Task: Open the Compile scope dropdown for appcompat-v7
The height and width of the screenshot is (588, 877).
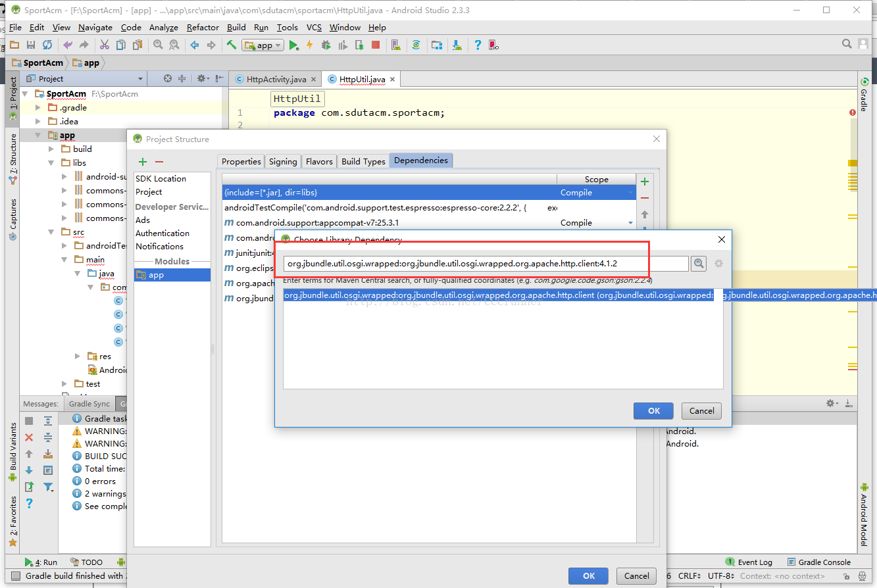Action: coord(631,223)
